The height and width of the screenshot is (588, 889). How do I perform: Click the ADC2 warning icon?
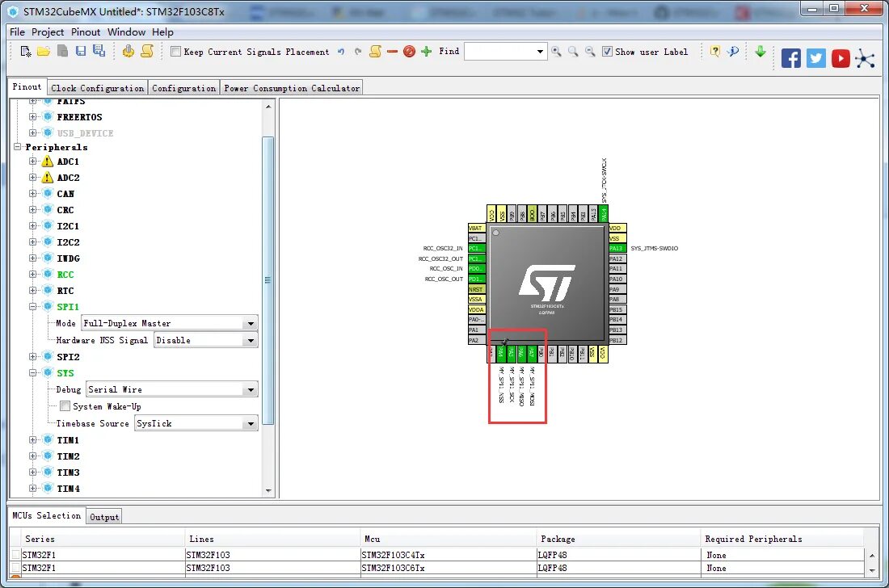pos(48,178)
